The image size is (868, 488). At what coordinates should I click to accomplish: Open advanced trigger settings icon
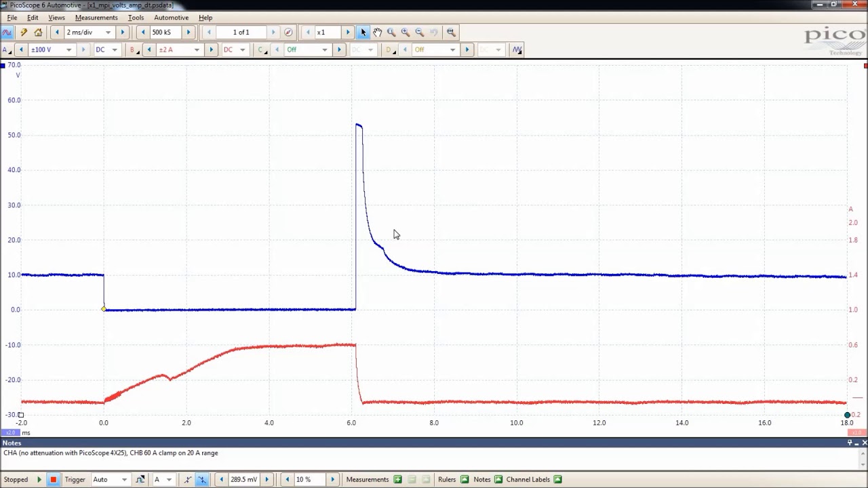click(140, 480)
